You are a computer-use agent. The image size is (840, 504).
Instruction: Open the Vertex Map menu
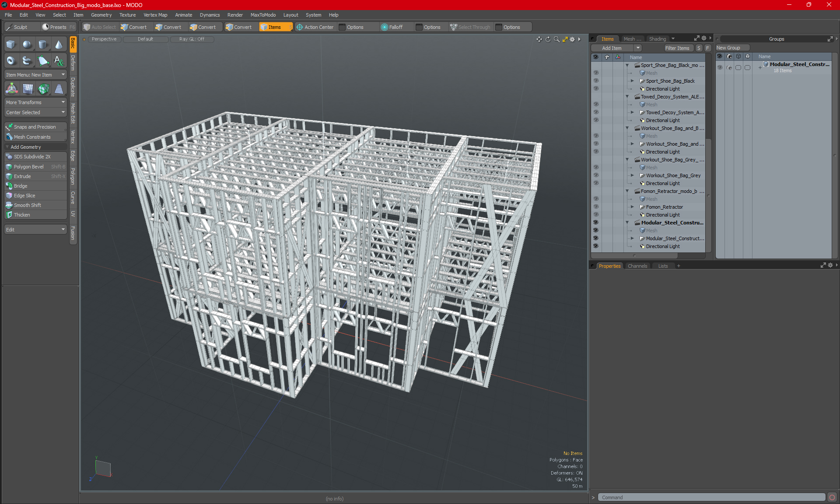coord(155,15)
